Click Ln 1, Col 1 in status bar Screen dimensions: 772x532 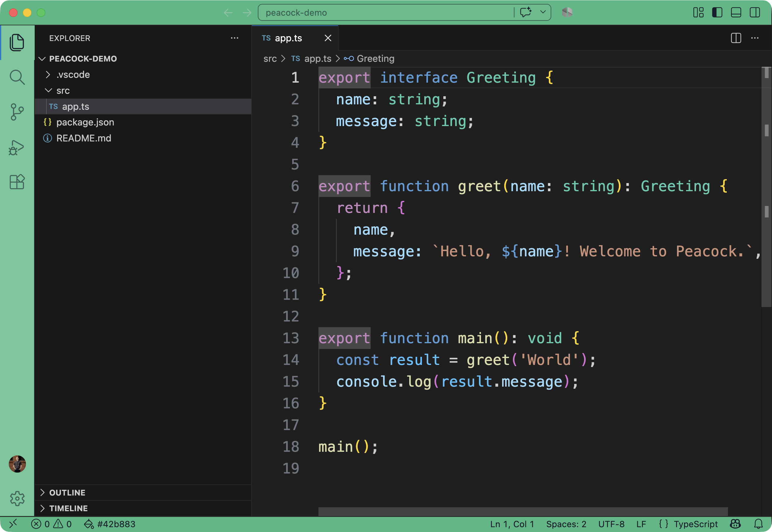click(x=512, y=524)
